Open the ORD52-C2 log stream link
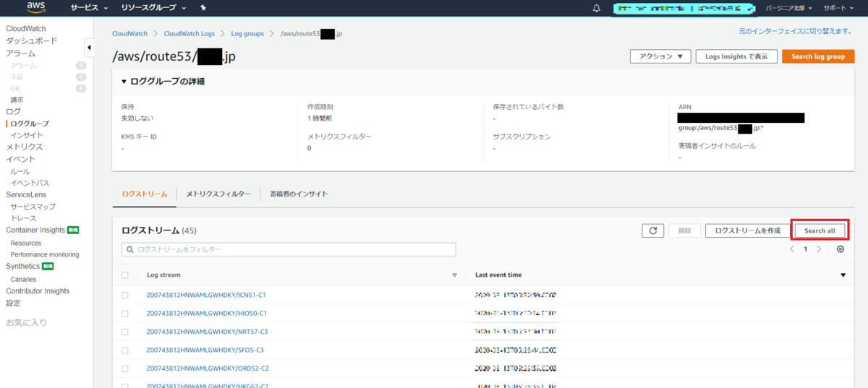The width and height of the screenshot is (868, 388). (207, 368)
